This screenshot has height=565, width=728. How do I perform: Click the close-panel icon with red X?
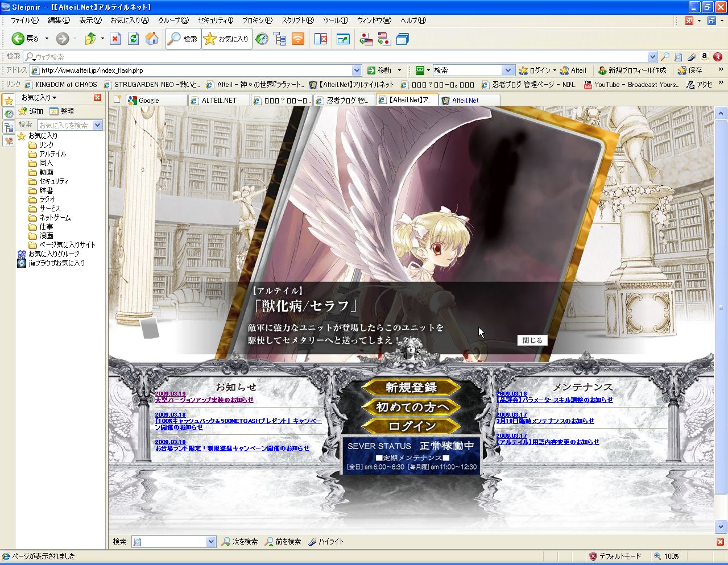pos(321,39)
